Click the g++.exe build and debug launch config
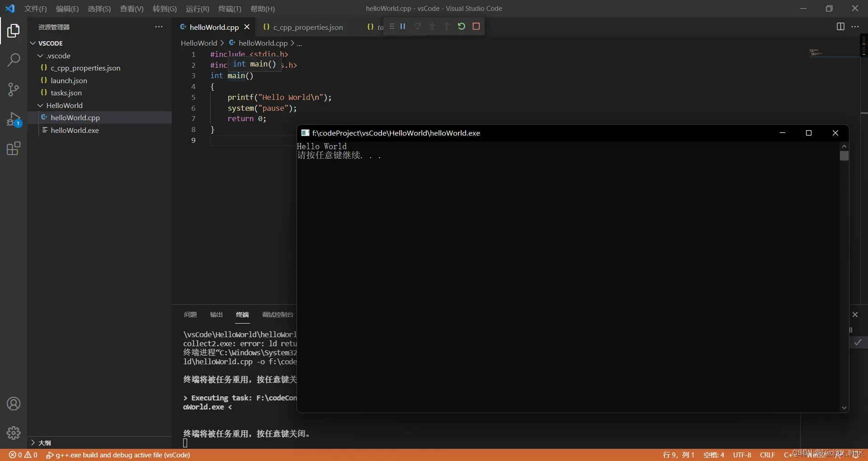The width and height of the screenshot is (868, 461). point(118,455)
